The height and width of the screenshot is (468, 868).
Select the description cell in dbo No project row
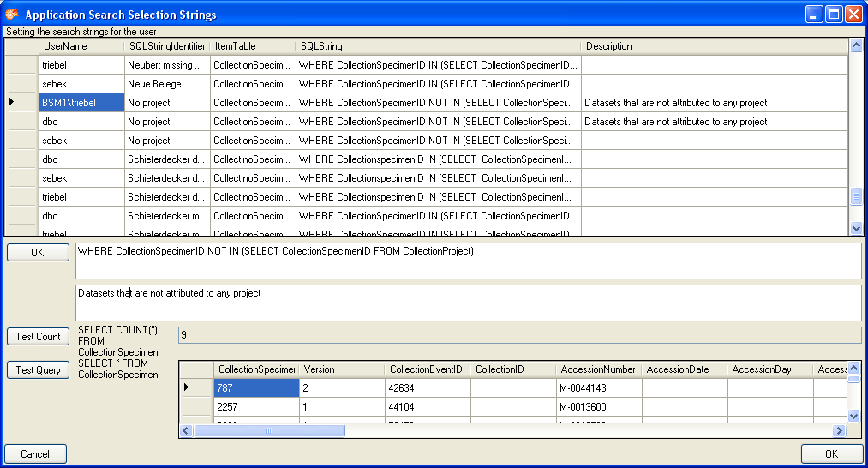(x=714, y=122)
